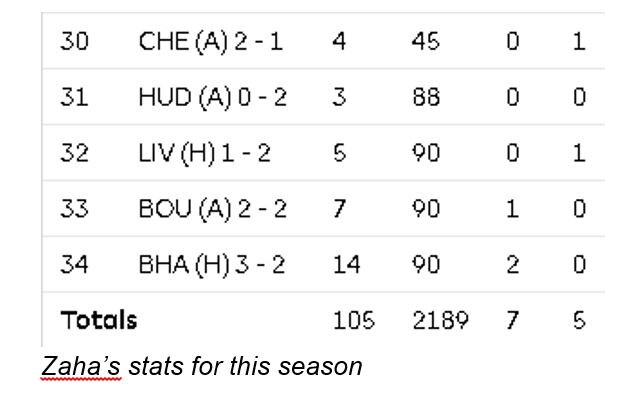Viewport: 623px width, 395px height.
Task: Click the 88 minutes value for HUD
Action: [x=426, y=97]
